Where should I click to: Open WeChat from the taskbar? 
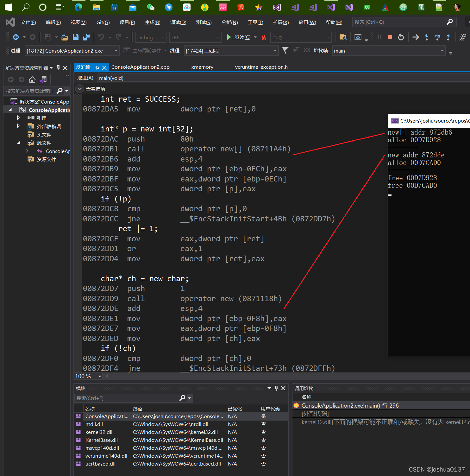point(151,7)
